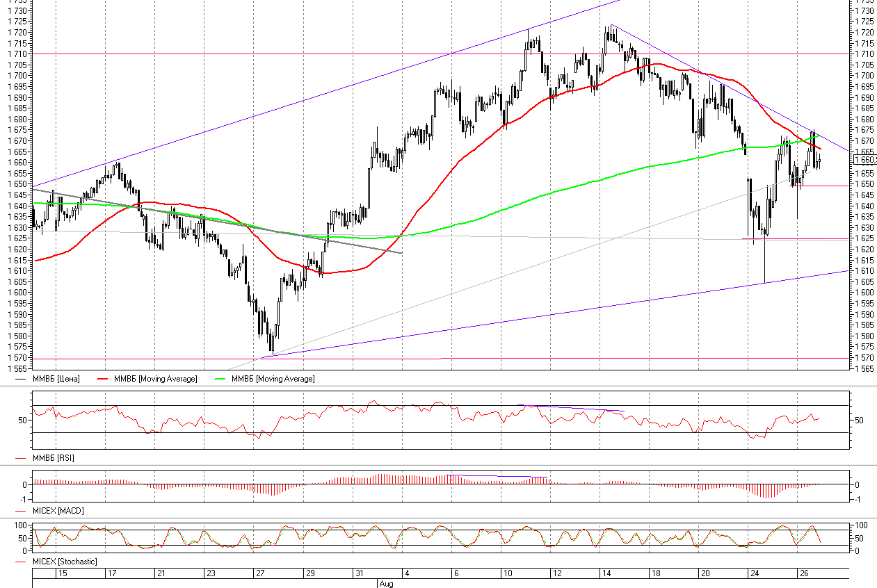
Task: Click the Stochastic 100 label on left scale
Action: 21,525
